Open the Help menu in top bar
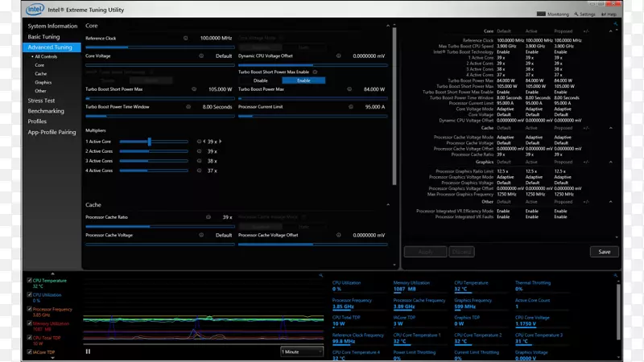This screenshot has width=644, height=362. coord(609,14)
